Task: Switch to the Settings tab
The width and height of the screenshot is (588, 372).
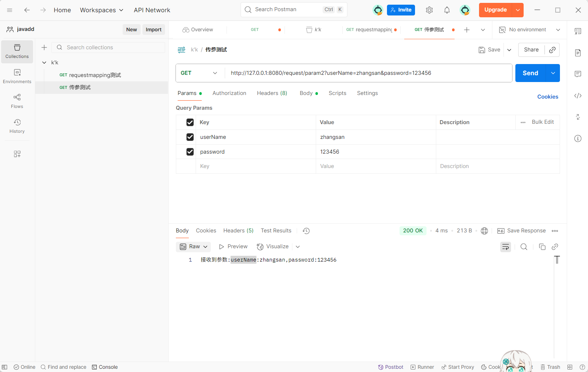Action: (367, 93)
